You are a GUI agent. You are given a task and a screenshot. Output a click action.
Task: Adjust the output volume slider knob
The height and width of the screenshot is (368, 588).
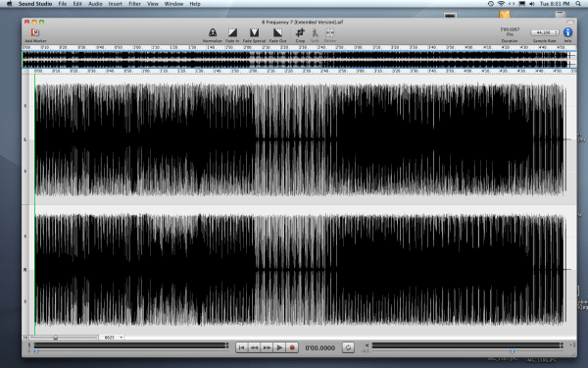[x=513, y=352]
